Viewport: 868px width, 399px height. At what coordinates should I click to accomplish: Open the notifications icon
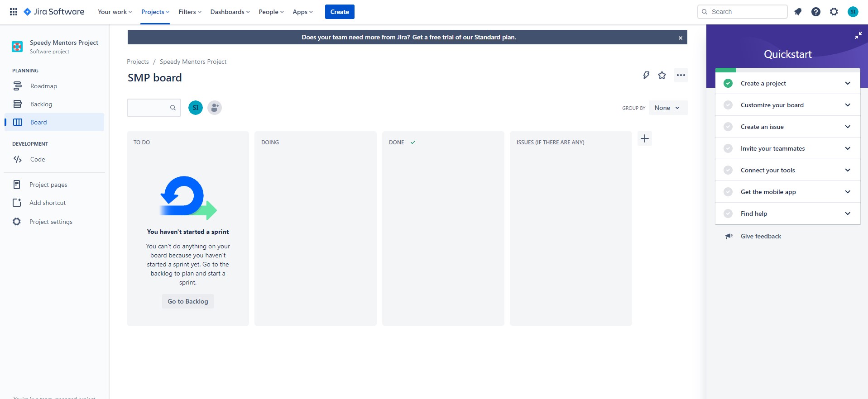coord(798,12)
